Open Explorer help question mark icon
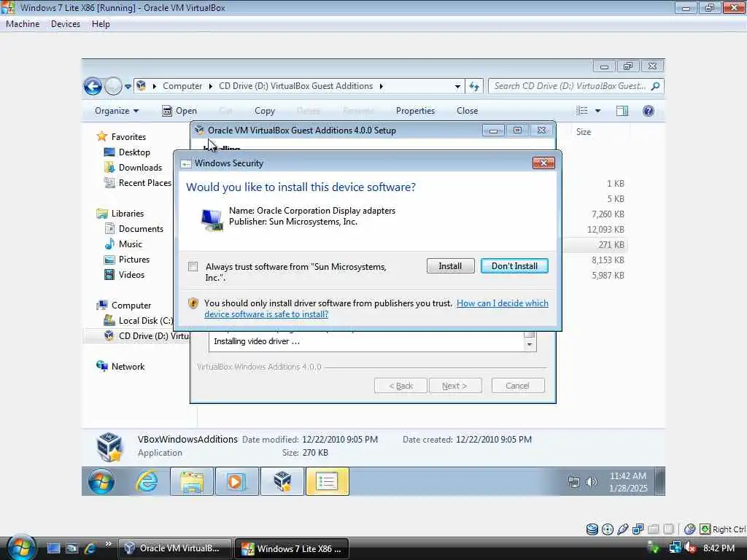Viewport: 747px width, 560px height. pyautogui.click(x=648, y=111)
